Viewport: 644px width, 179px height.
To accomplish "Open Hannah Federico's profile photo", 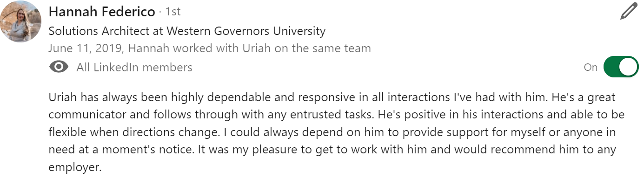I will [21, 21].
